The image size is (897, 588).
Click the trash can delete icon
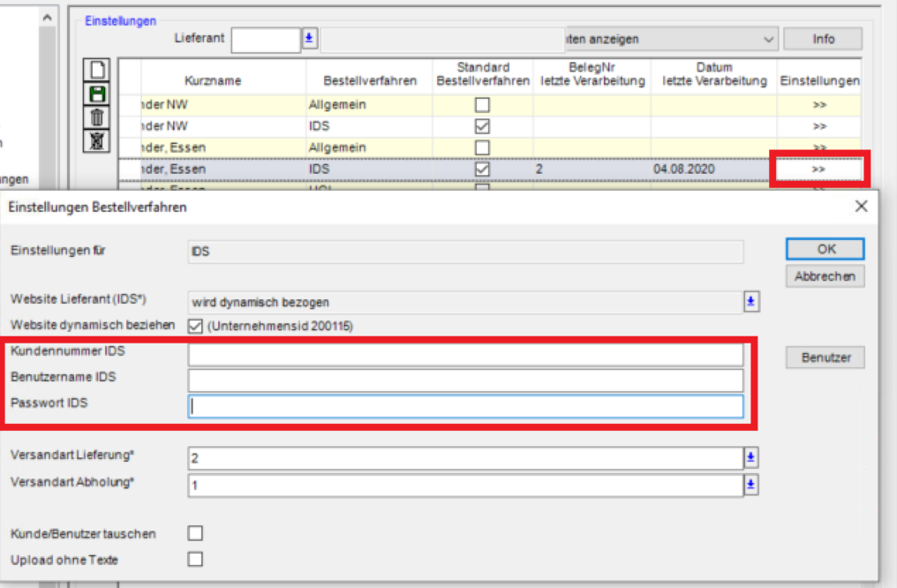tap(97, 117)
